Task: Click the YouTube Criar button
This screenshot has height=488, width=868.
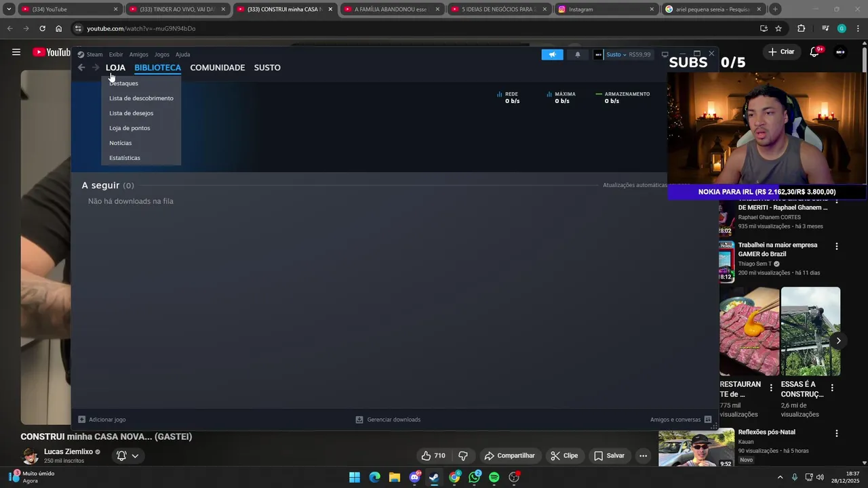Action: click(x=781, y=52)
